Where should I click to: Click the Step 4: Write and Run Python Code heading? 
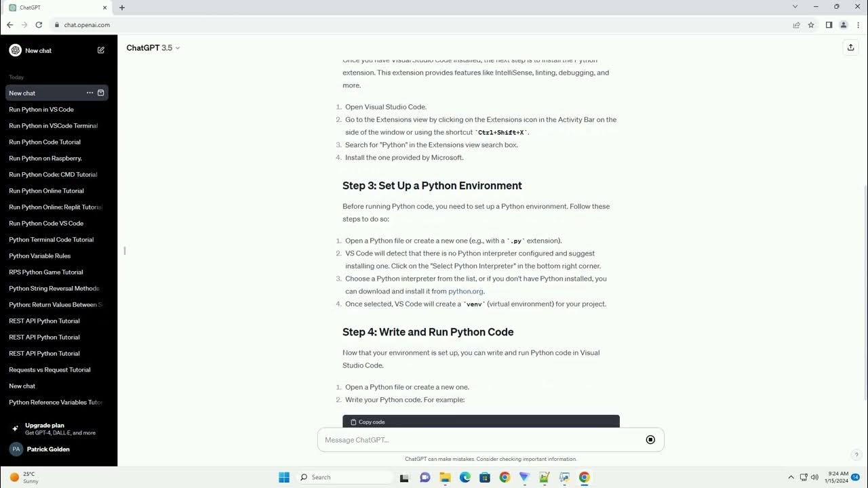[428, 332]
